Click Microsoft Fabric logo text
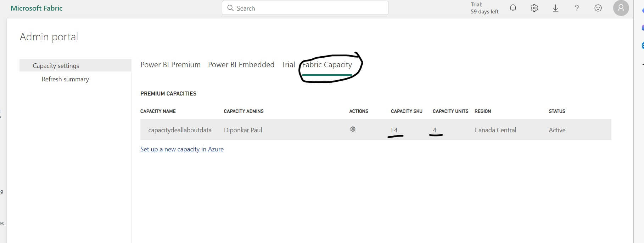This screenshot has height=243, width=644. pyautogui.click(x=37, y=8)
